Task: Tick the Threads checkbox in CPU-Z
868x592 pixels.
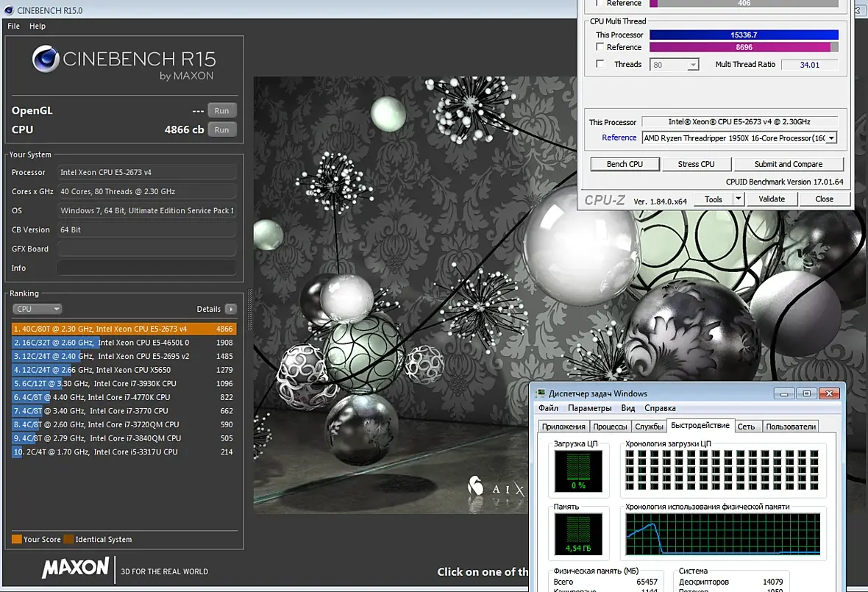Action: coord(600,64)
